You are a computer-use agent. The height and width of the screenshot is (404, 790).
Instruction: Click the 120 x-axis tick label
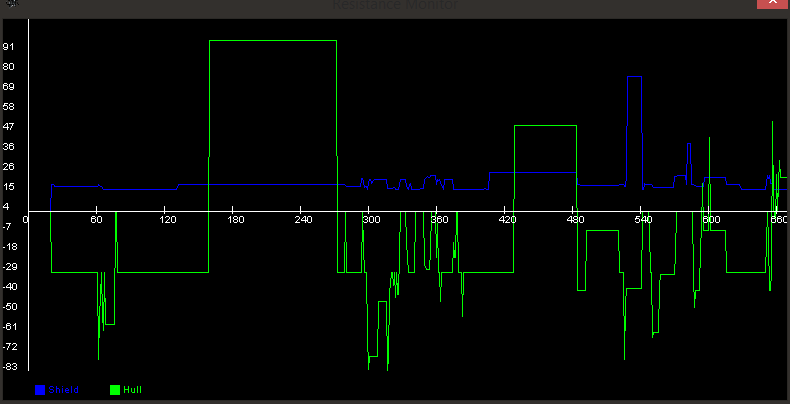(x=167, y=220)
